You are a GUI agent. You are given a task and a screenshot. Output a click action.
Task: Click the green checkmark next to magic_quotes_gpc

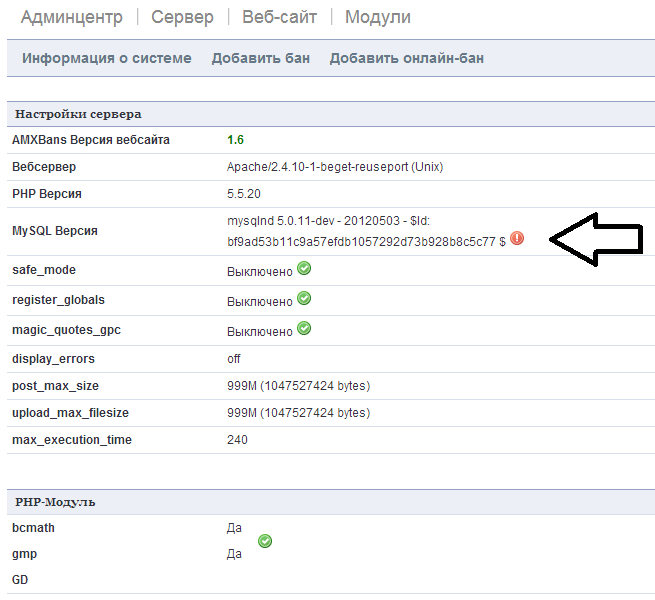click(x=304, y=328)
